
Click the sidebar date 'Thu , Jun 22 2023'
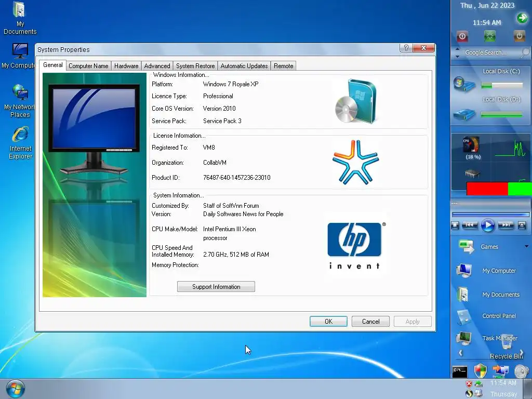pyautogui.click(x=487, y=5)
